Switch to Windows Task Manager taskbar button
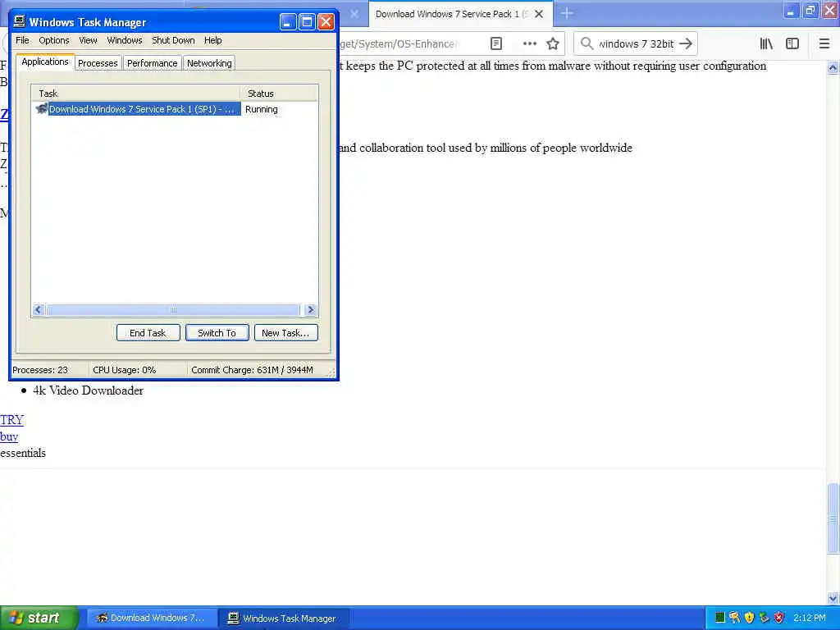Viewport: 840px width, 630px height. (284, 618)
